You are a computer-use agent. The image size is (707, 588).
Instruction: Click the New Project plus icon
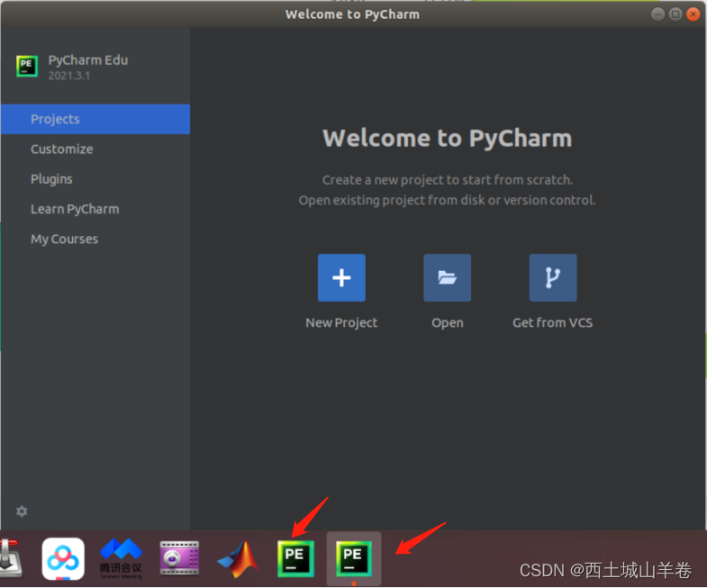(341, 277)
